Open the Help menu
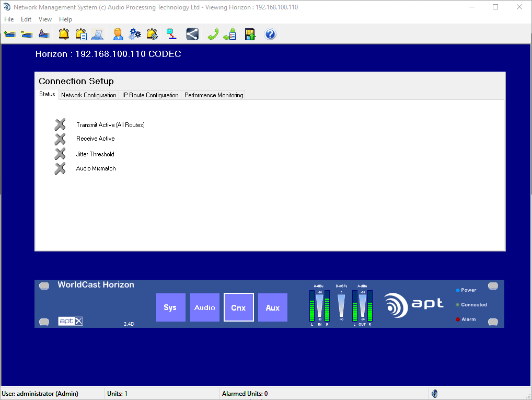The height and width of the screenshot is (400, 532). pos(65,19)
